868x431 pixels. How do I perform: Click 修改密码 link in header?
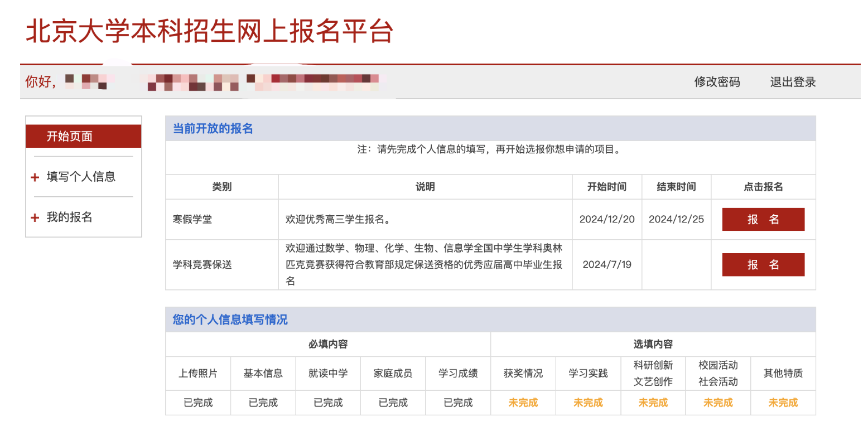point(717,82)
